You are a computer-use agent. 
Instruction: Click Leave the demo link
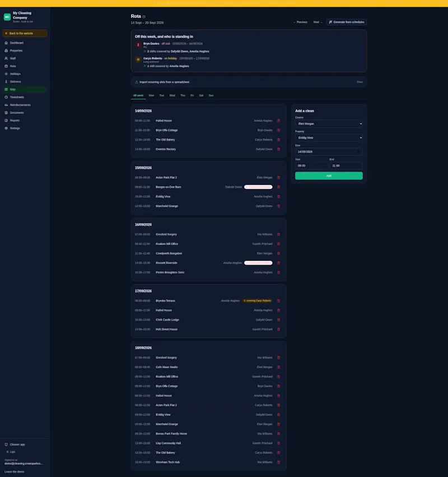pyautogui.click(x=15, y=471)
